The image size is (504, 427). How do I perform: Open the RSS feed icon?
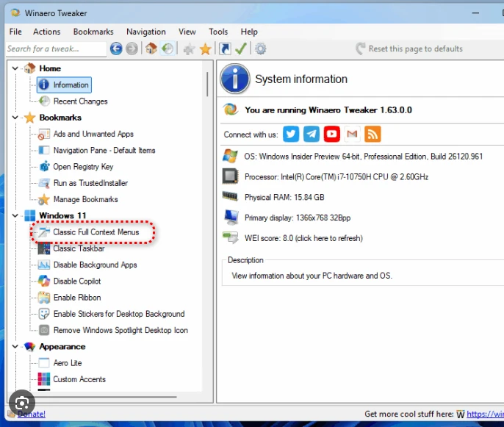click(x=373, y=134)
